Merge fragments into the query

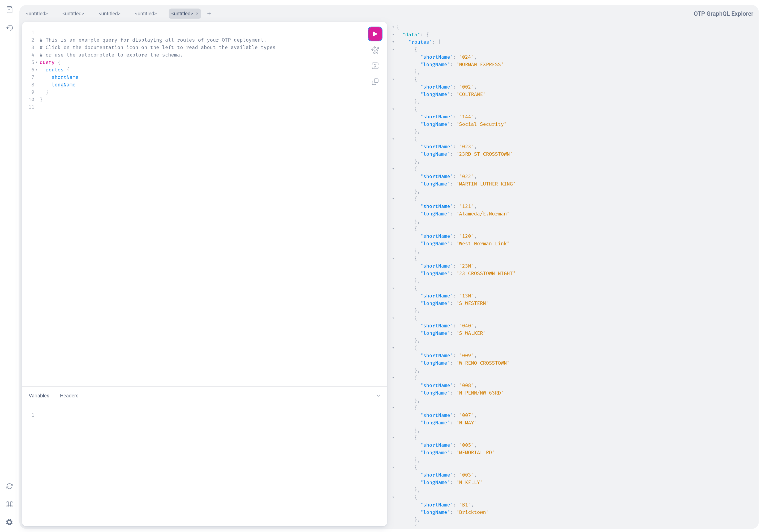375,66
